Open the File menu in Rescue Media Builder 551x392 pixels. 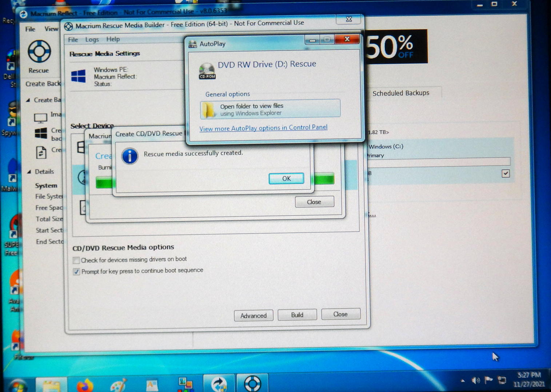[73, 40]
